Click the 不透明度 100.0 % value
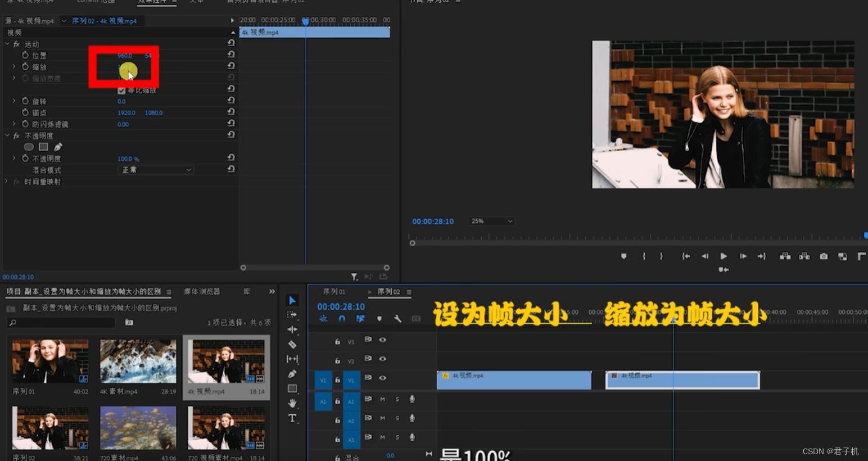 pyautogui.click(x=128, y=159)
